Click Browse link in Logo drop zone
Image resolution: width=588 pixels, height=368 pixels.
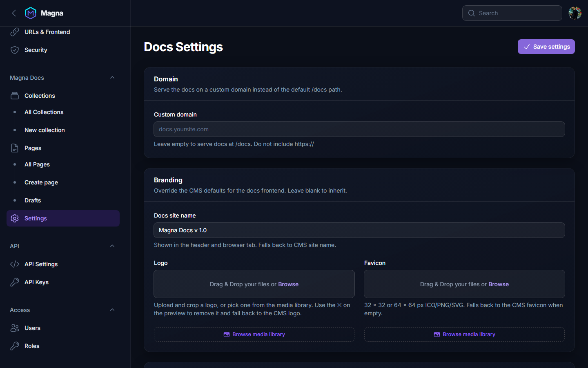coord(288,284)
